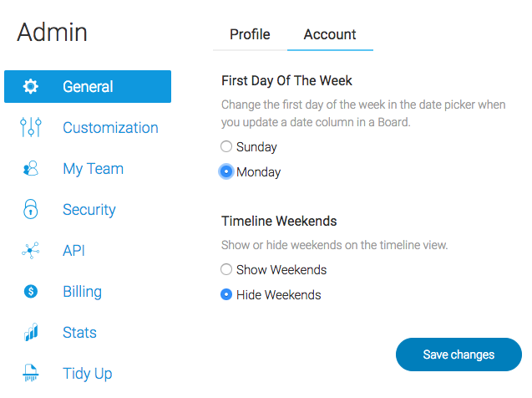Click the Save changes button
This screenshot has width=532, height=398.
click(x=459, y=355)
